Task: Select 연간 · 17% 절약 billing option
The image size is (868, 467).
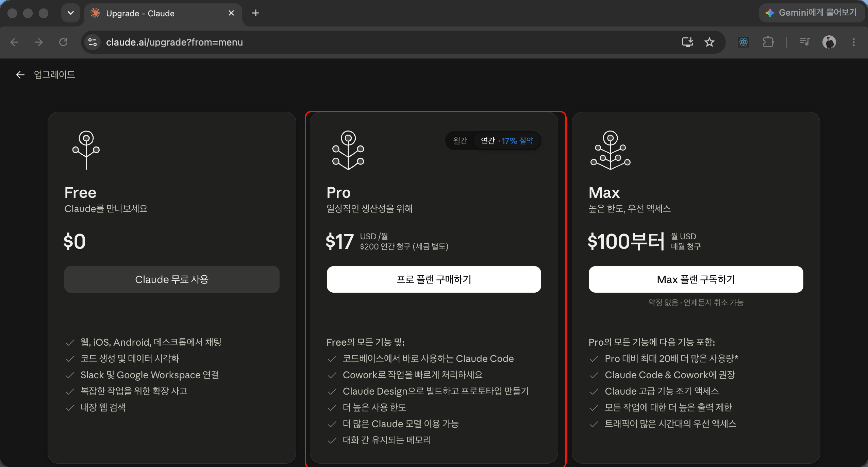Action: click(507, 141)
